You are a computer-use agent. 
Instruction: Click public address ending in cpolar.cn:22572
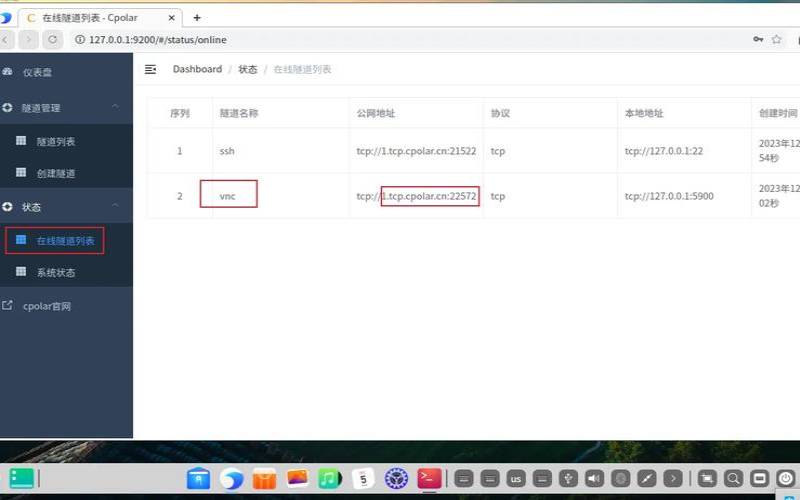pos(416,196)
